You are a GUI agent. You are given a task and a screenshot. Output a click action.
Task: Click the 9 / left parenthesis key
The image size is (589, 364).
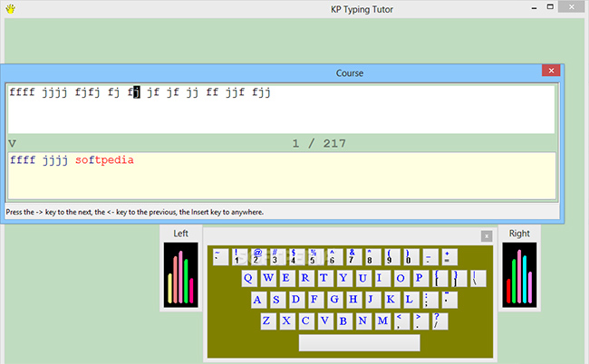point(392,257)
